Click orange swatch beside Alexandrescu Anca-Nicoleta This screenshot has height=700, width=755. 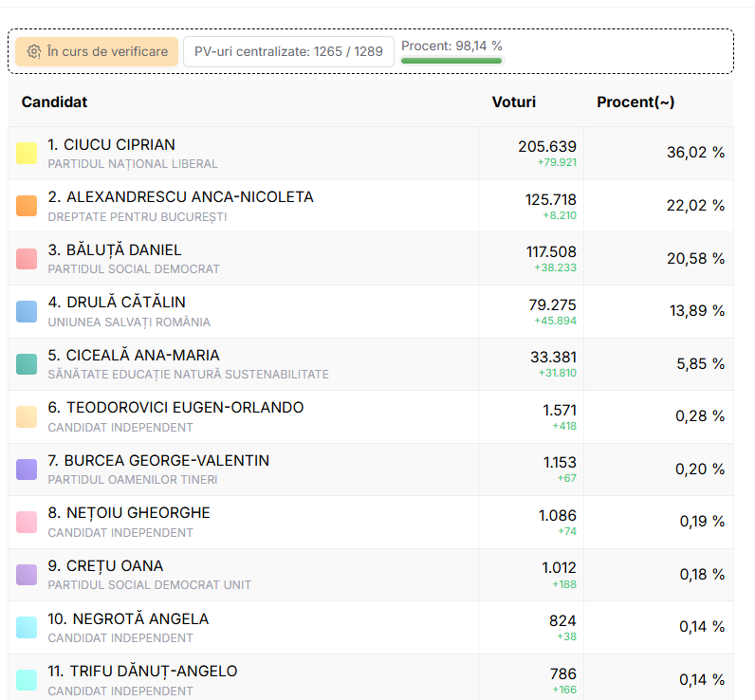coord(27,206)
